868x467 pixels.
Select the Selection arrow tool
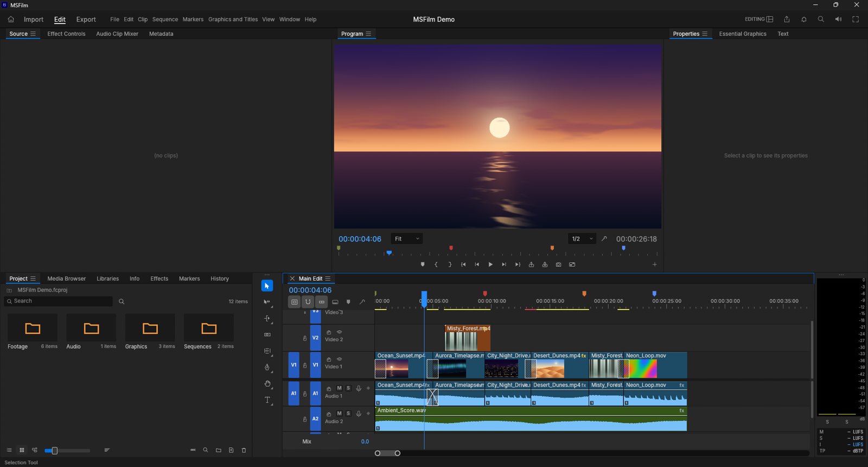click(267, 286)
